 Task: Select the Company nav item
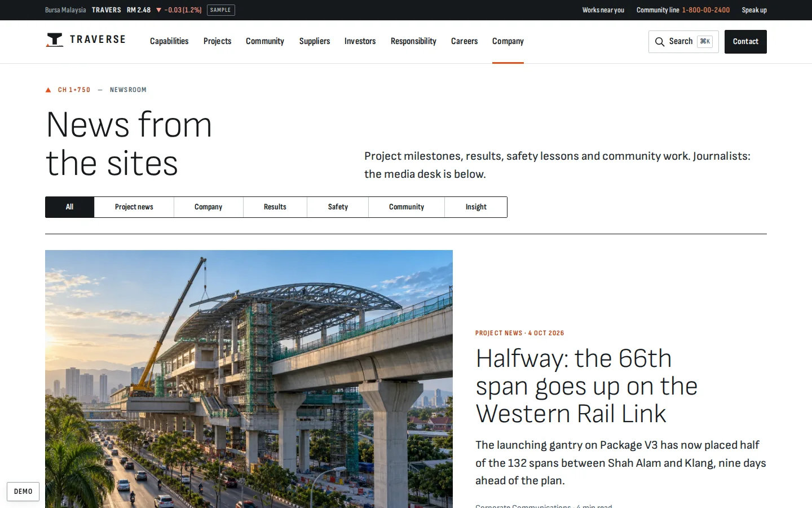[x=508, y=41]
